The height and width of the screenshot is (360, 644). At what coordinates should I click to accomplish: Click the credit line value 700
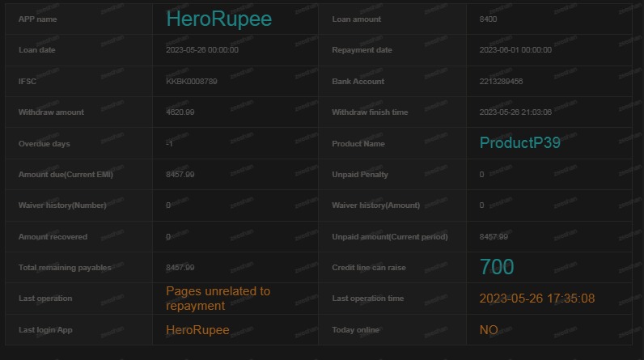[496, 267]
